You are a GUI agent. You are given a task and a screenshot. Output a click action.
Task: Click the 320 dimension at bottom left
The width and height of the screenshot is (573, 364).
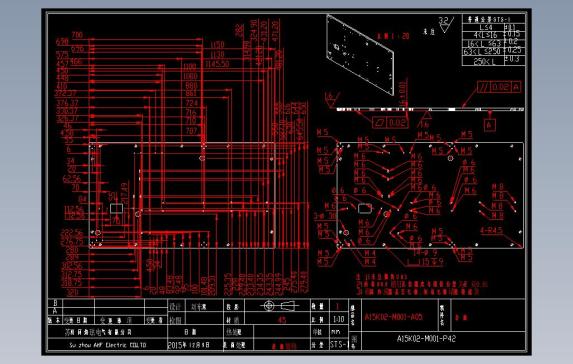(72, 293)
